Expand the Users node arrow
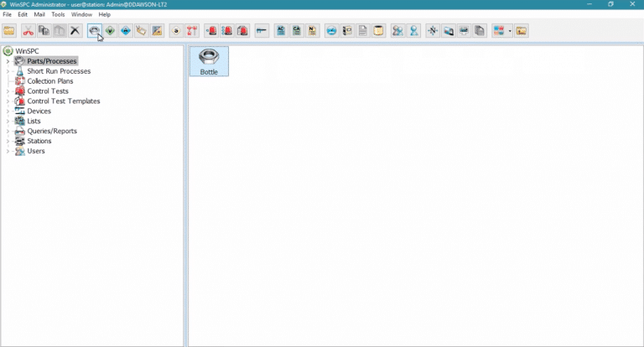The height and width of the screenshot is (347, 644). 8,152
